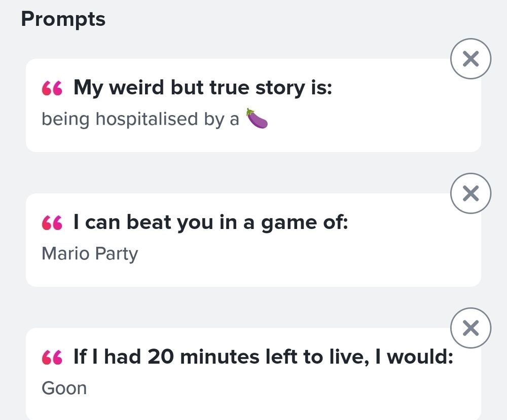The image size is (507, 420).
Task: Edit the answer 'being hospitalised by a'
Action: pyautogui.click(x=140, y=119)
